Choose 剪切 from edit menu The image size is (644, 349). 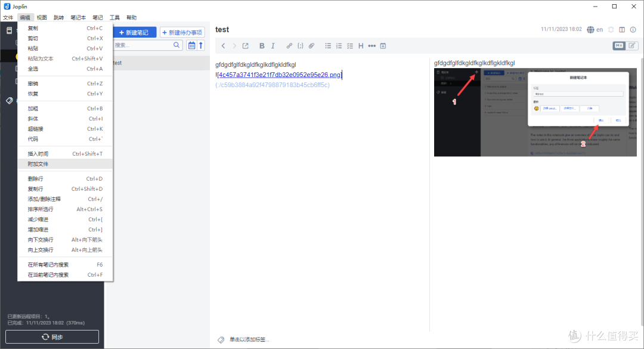pos(65,38)
